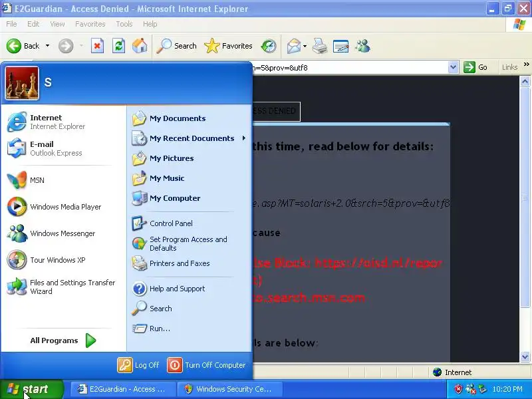This screenshot has width=532, height=399.
Task: Open My Music folder
Action: click(189, 178)
